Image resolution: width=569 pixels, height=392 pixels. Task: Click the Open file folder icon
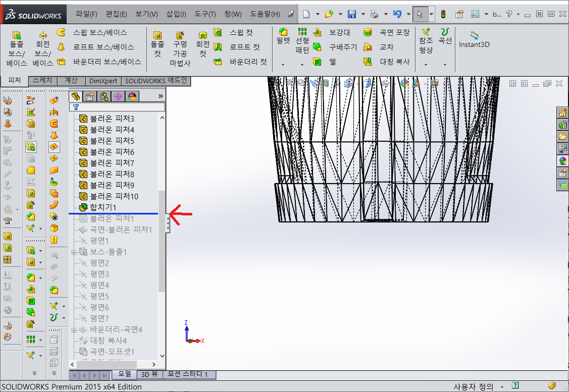[x=329, y=14]
